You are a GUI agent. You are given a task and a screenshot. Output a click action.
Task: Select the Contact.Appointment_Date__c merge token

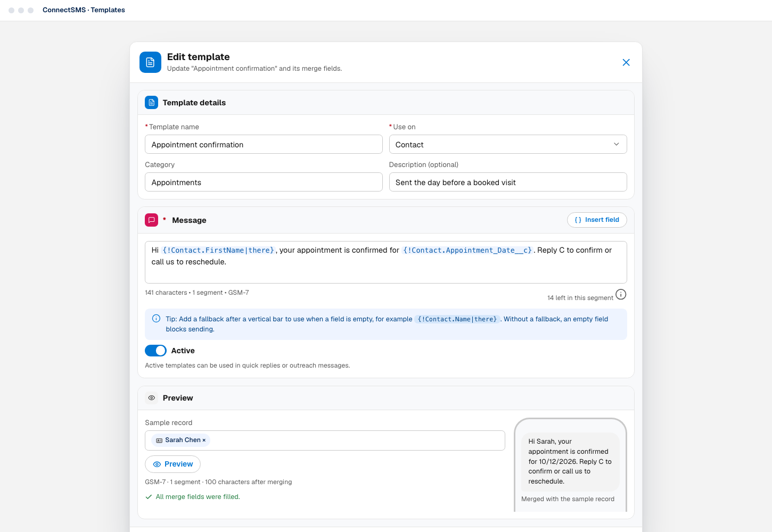coord(467,250)
